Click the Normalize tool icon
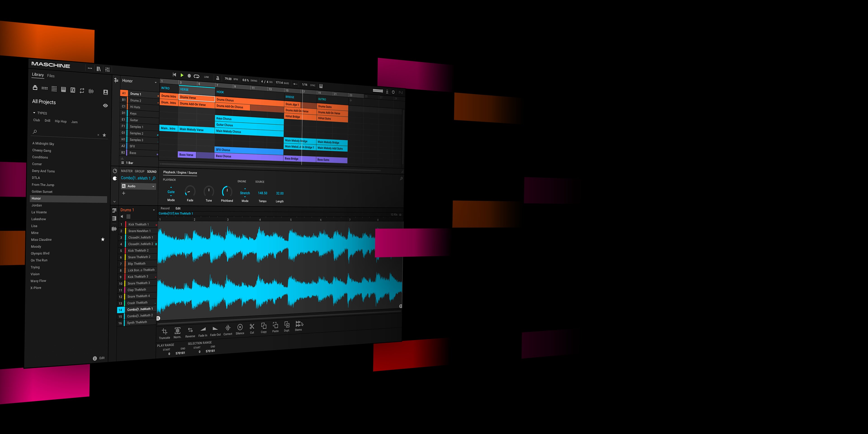This screenshot has height=434, width=868. 177,330
